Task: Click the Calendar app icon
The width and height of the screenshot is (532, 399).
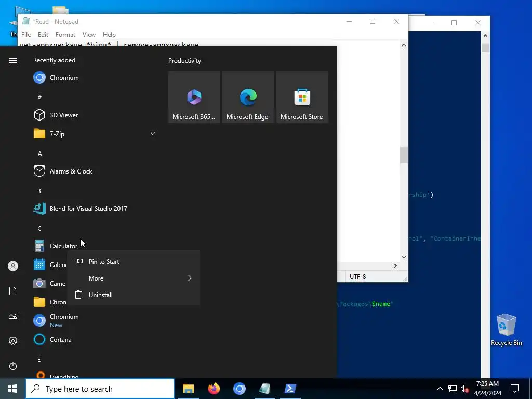Action: click(x=39, y=264)
